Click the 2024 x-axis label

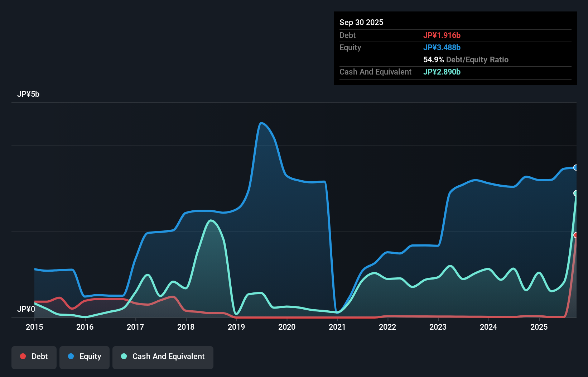tap(488, 327)
